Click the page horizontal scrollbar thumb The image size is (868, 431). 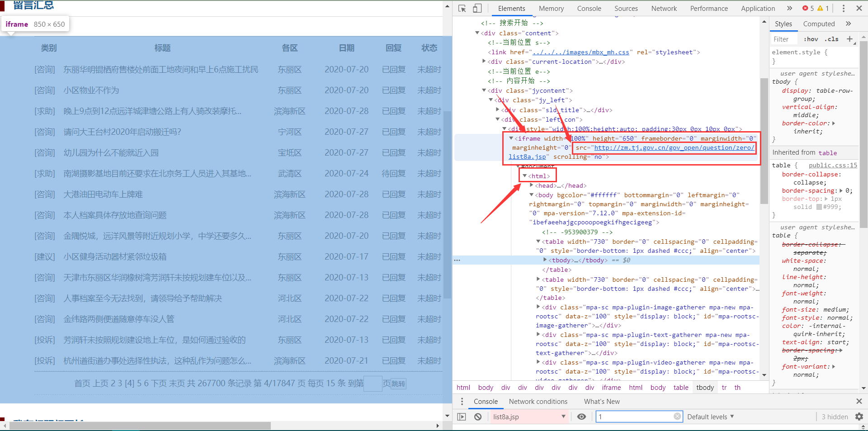140,426
